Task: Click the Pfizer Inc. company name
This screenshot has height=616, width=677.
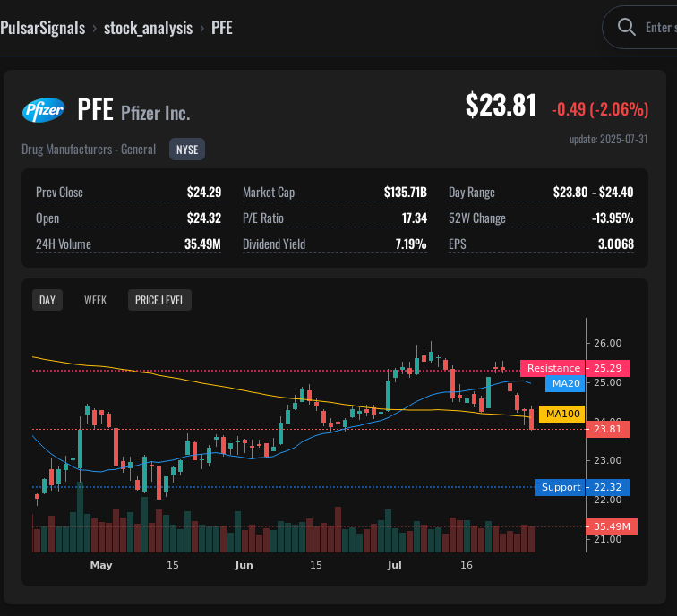Action: (156, 113)
